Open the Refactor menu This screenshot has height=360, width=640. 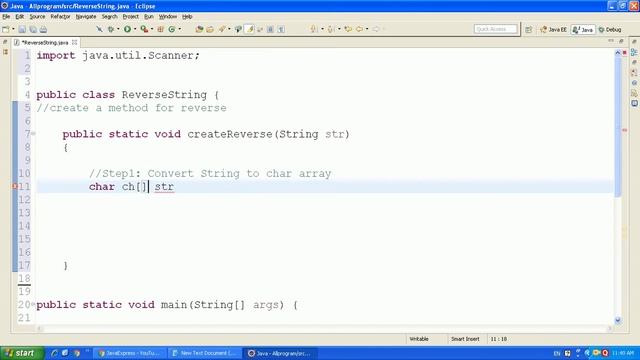coord(60,17)
